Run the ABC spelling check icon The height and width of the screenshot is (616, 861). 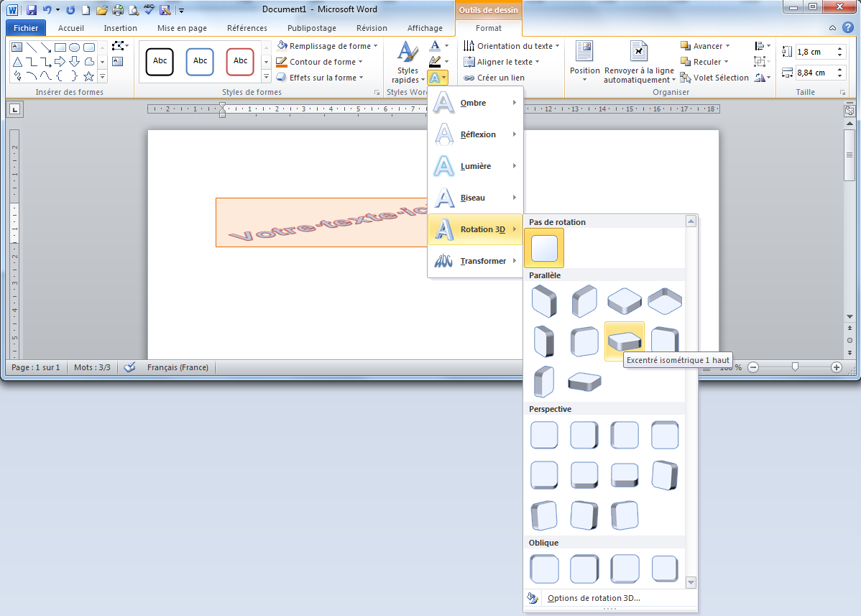pos(149,9)
